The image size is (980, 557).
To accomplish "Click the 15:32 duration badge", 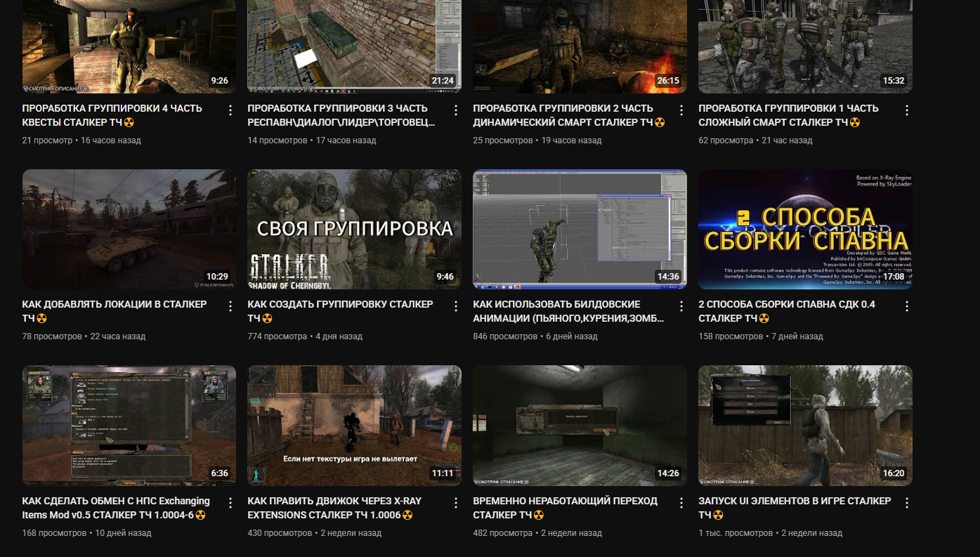I will point(894,81).
